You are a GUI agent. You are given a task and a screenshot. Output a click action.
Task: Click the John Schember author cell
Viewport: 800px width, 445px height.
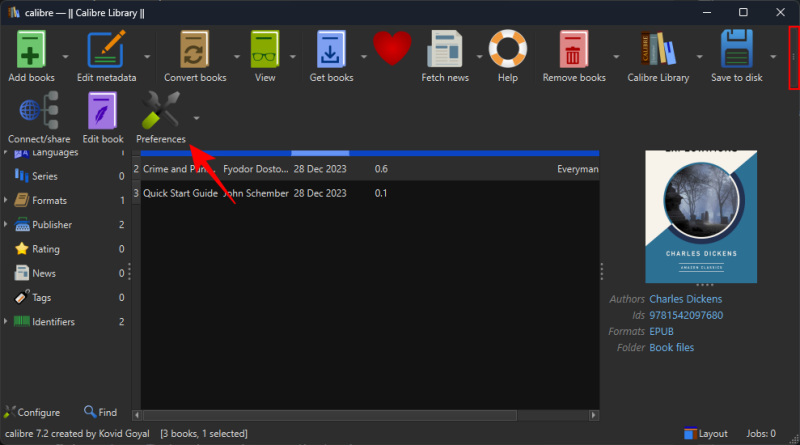[256, 193]
